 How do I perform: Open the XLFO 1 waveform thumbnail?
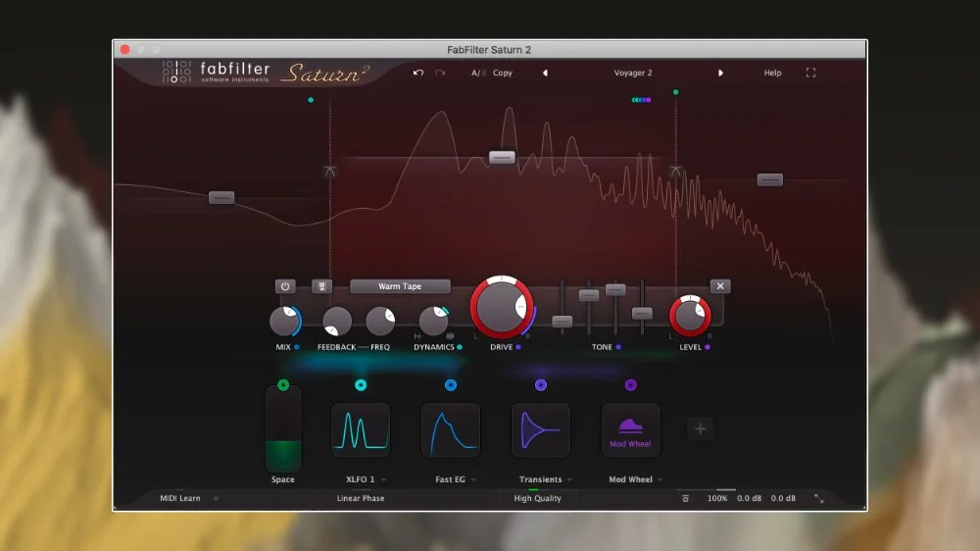pos(361,429)
